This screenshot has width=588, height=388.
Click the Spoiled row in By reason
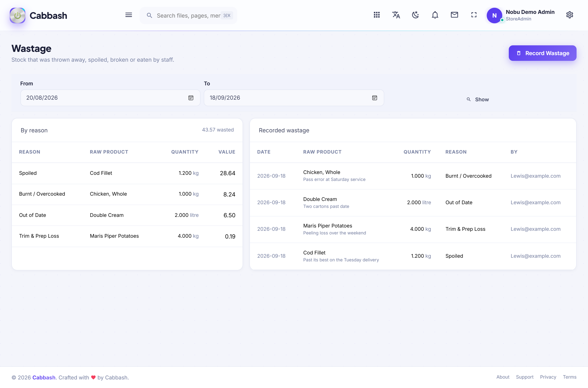pos(127,173)
